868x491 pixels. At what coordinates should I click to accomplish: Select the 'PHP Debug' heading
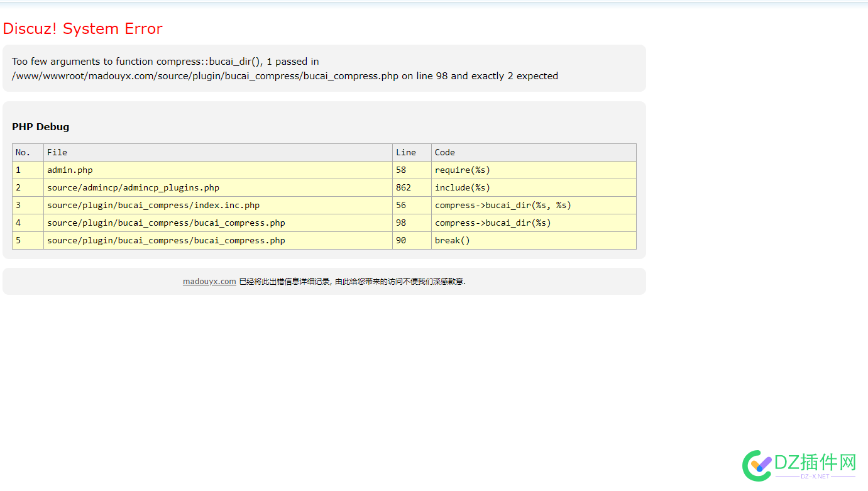(x=40, y=126)
